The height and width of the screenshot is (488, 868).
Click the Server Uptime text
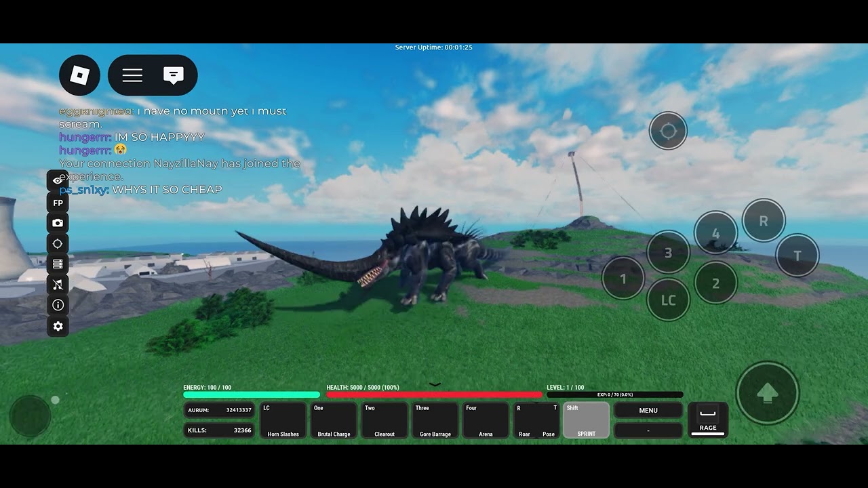(x=434, y=47)
